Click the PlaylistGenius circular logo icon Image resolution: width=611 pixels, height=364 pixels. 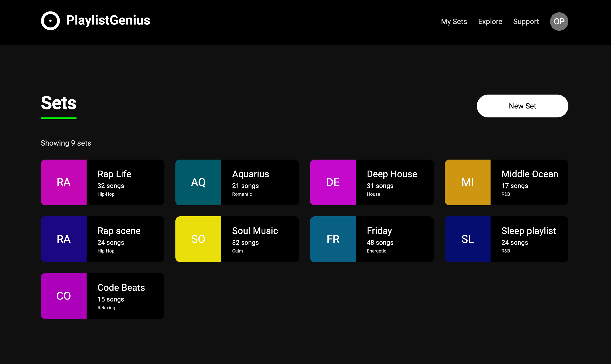[50, 21]
